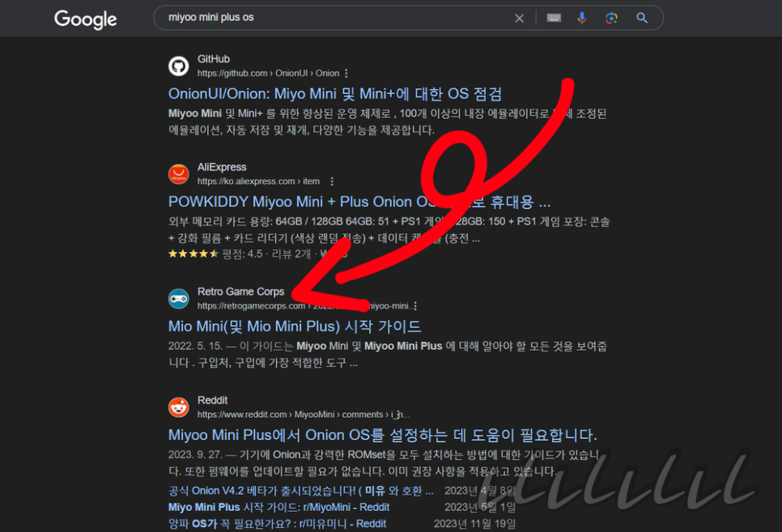The image size is (782, 532).
Task: Open the OnionUI/Onion GitHub result title
Action: coord(334,94)
